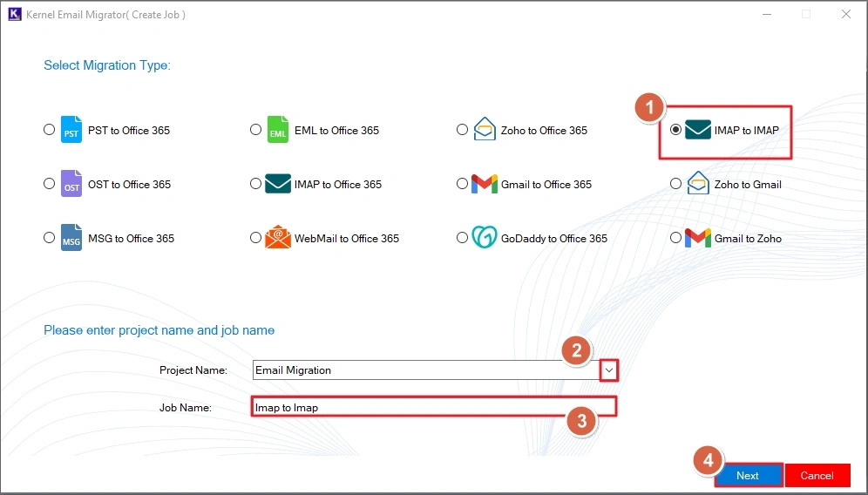This screenshot has width=868, height=495.
Task: Click the 'PST to Office 365' label
Action: click(x=129, y=131)
